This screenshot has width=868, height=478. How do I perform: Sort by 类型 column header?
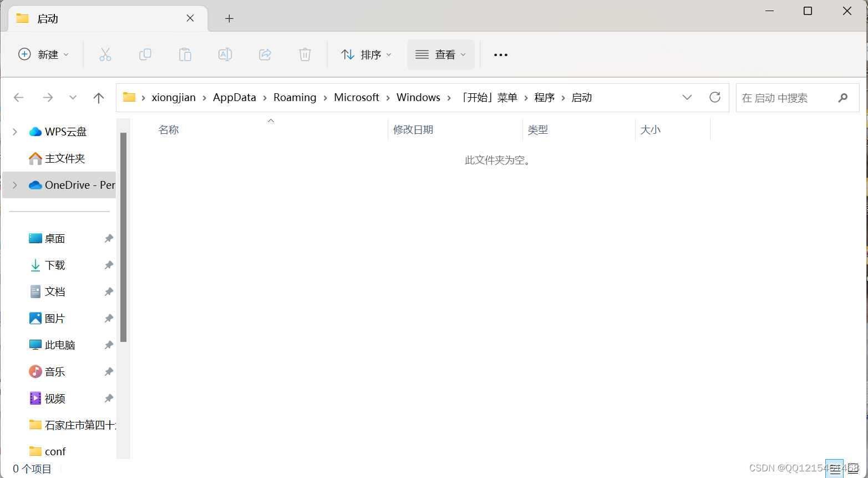pyautogui.click(x=538, y=129)
